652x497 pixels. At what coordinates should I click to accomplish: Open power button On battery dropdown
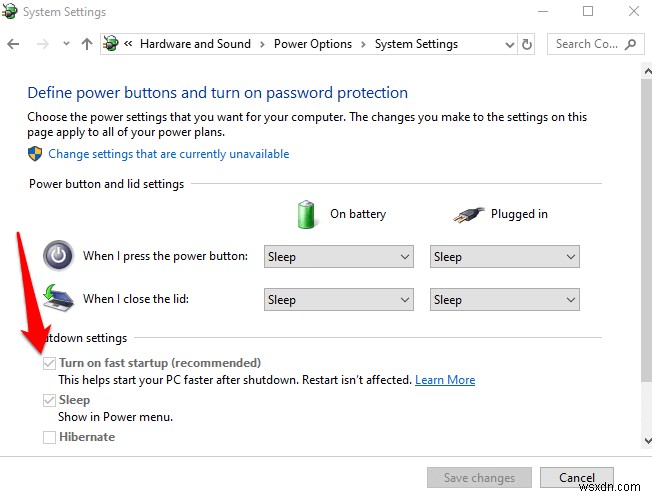pyautogui.click(x=338, y=257)
